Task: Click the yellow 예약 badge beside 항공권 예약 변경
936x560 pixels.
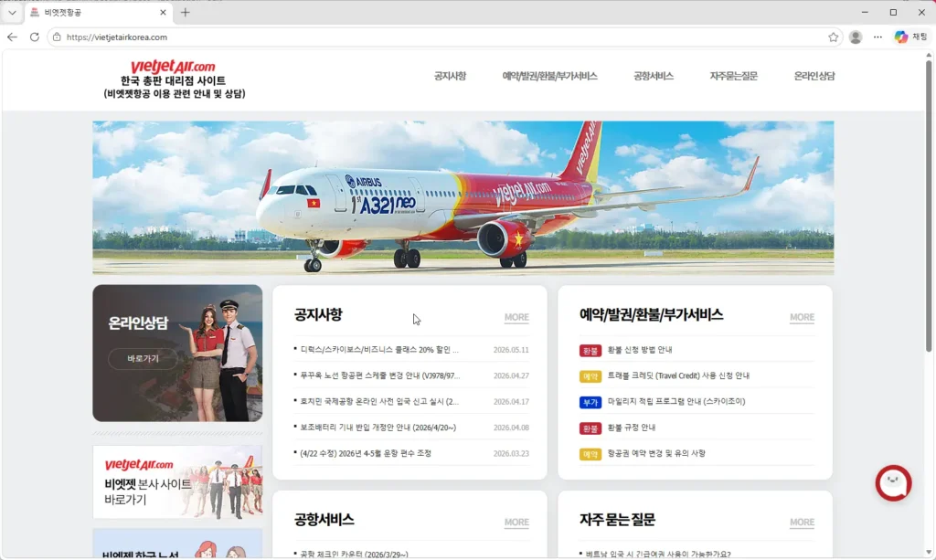Action: (590, 454)
